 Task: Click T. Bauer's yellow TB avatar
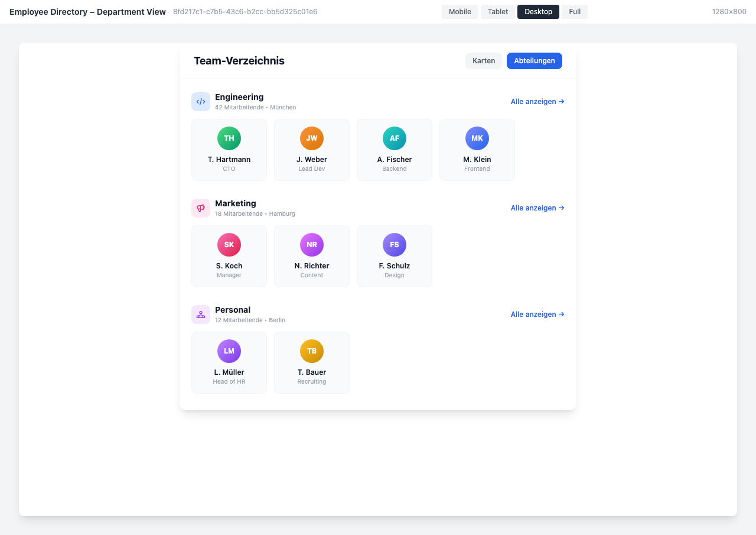coord(312,351)
